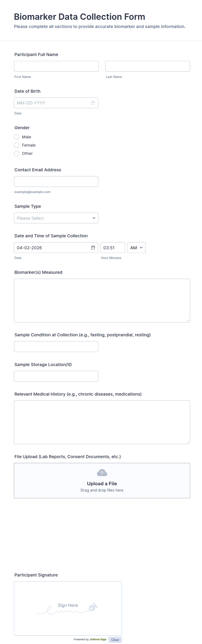This screenshot has height=644, width=202.
Task: Click the Biomarker(s) Measured text area
Action: (x=102, y=301)
